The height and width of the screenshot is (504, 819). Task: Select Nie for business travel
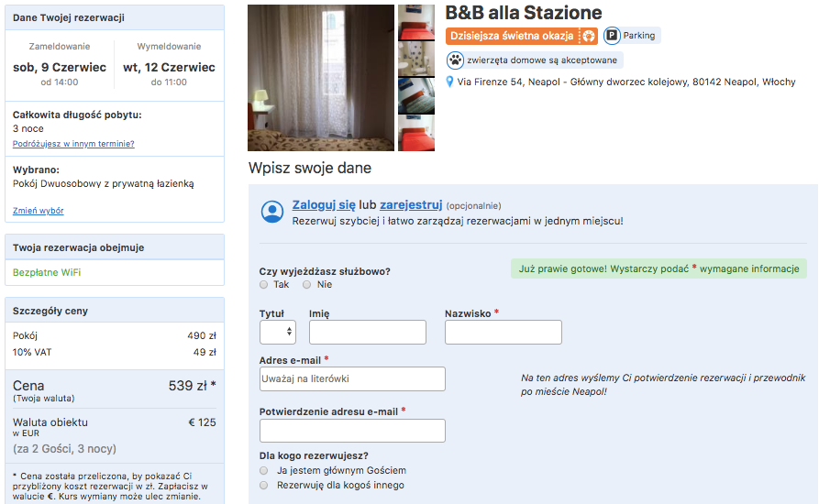click(306, 284)
